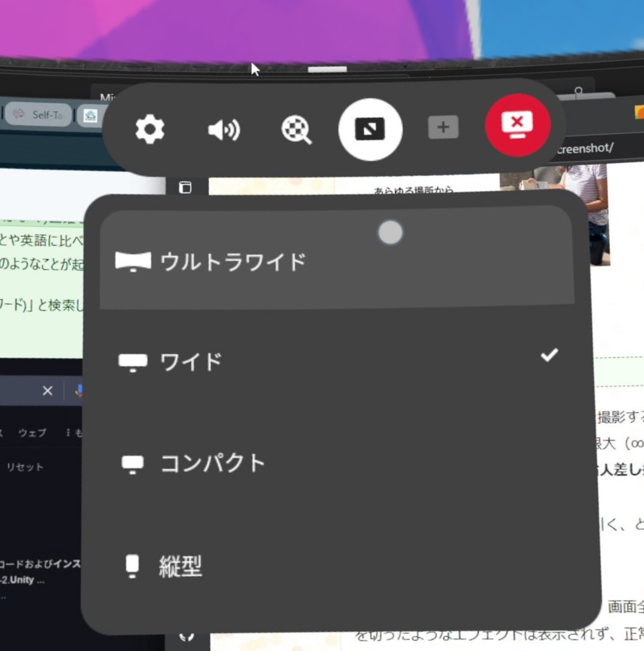Activate Google voice search microphone
644x651 pixels.
(x=80, y=390)
